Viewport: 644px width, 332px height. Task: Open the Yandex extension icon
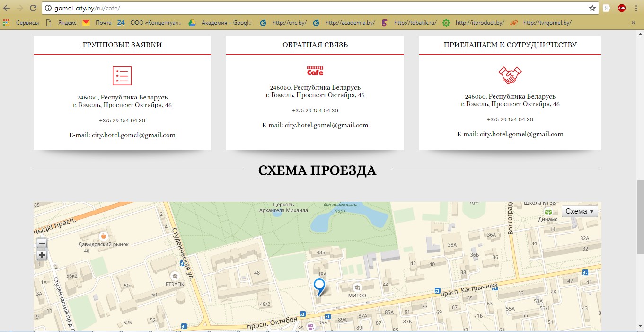(x=607, y=8)
